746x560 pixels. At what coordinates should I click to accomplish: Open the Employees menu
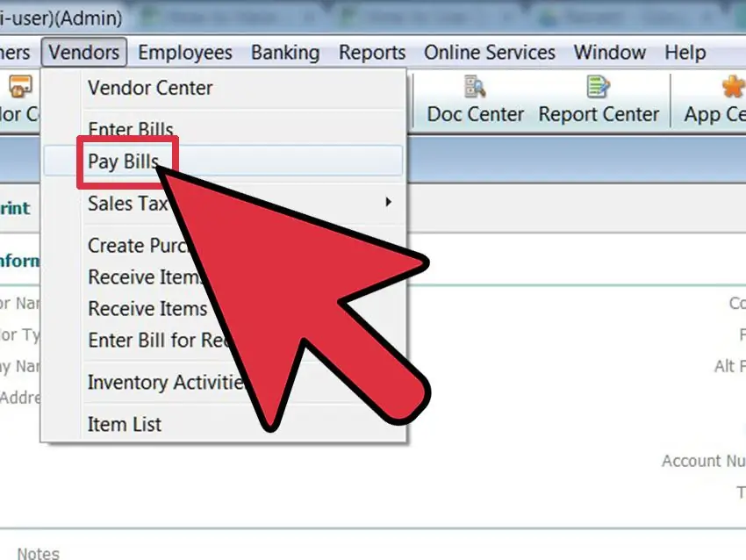pyautogui.click(x=185, y=53)
